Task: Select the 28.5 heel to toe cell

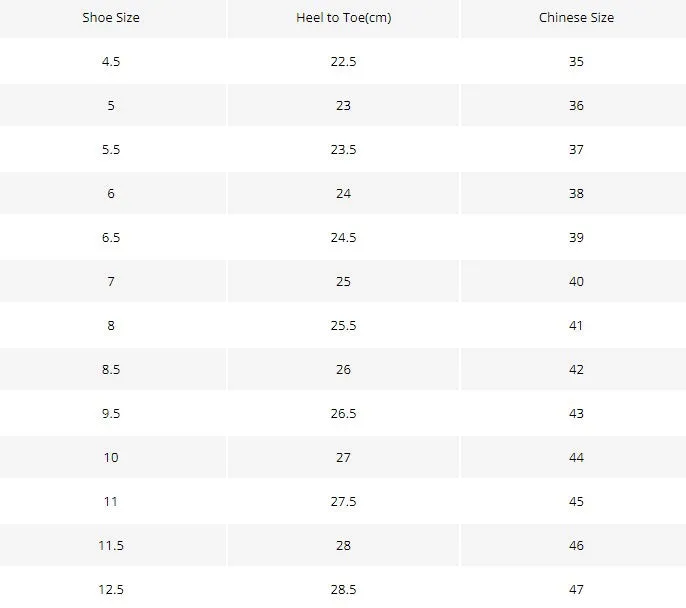Action: (x=343, y=589)
